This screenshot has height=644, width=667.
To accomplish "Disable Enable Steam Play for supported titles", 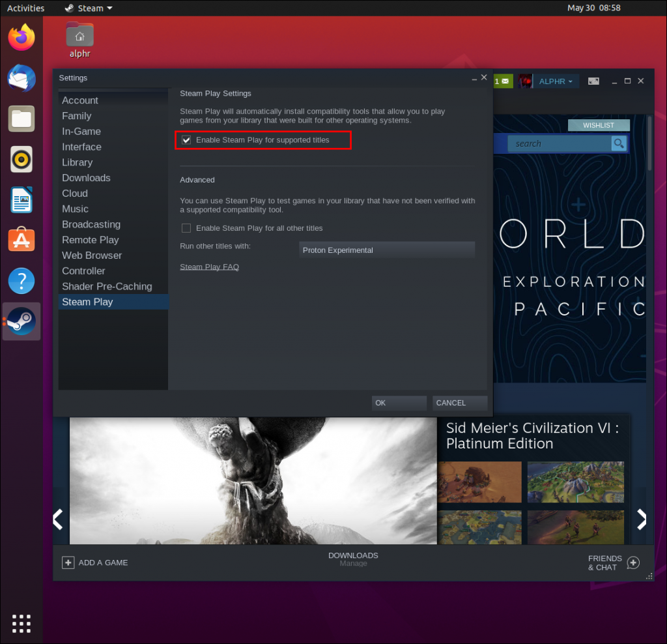I will (x=186, y=139).
